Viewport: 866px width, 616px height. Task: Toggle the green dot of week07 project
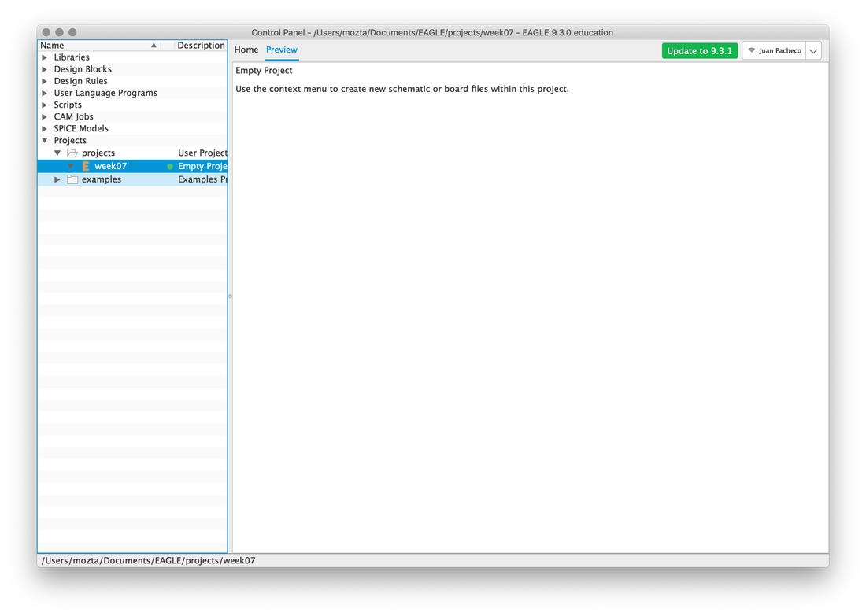(170, 166)
